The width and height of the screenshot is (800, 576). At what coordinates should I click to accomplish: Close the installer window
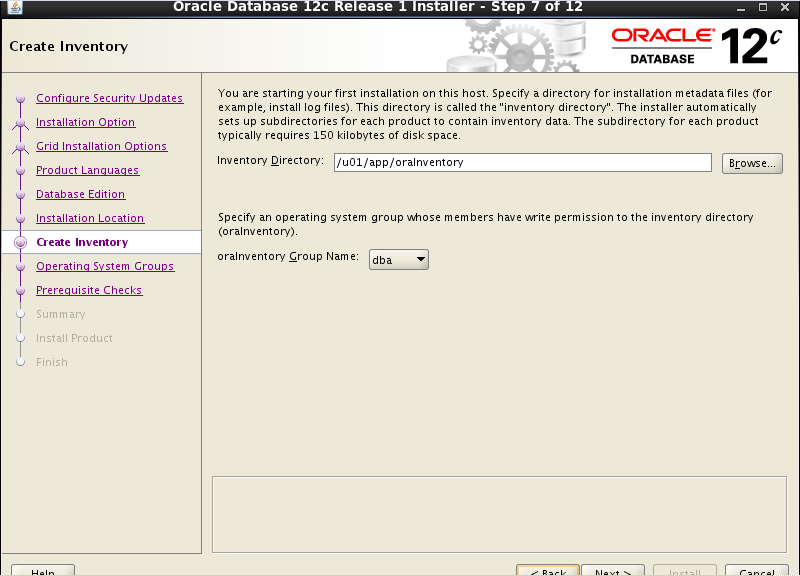(785, 7)
